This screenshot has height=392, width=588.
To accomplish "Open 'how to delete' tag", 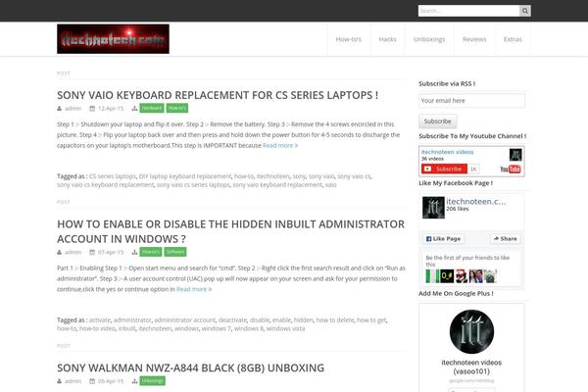I will pyautogui.click(x=335, y=320).
